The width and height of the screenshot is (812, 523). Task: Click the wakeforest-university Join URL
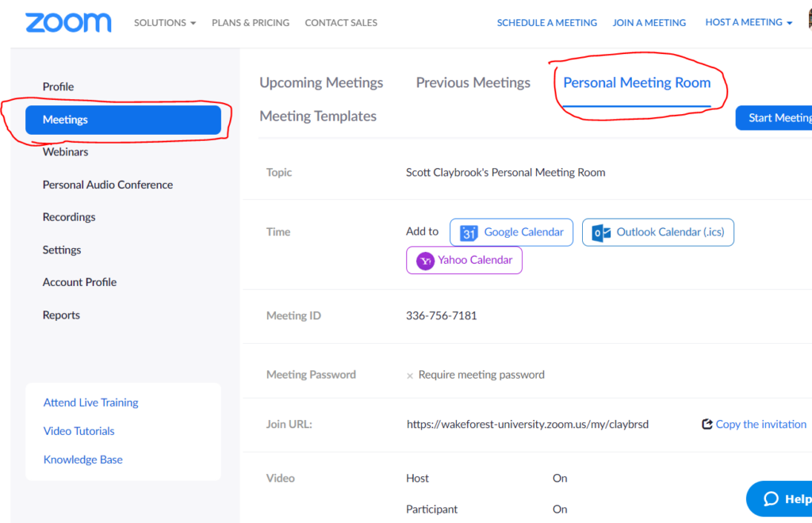pos(528,424)
